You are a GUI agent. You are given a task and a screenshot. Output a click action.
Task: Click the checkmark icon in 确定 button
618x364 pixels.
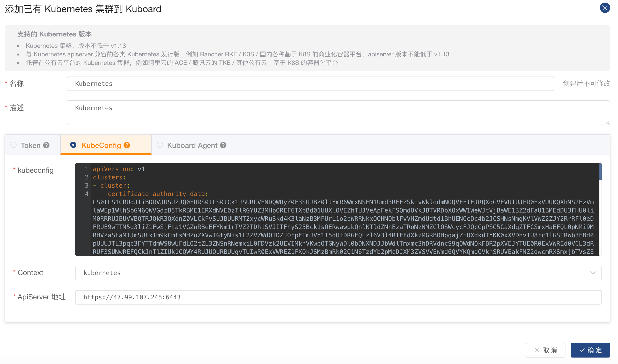click(582, 350)
